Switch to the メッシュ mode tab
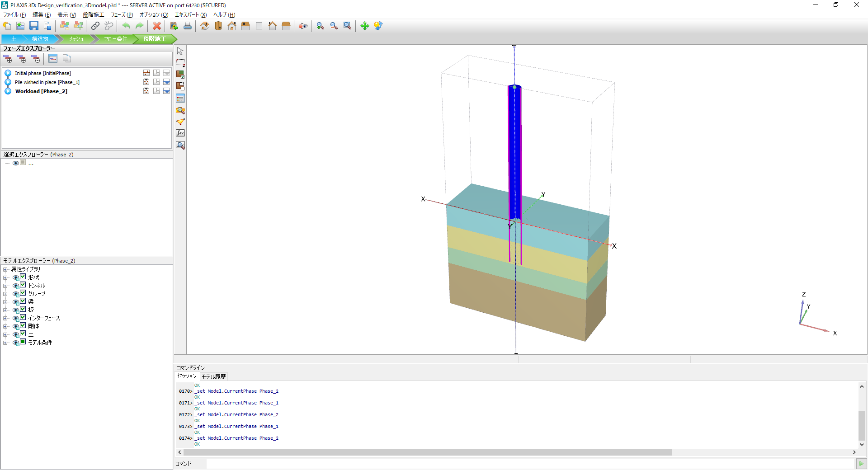Viewport: 868px width, 470px height. [76, 39]
